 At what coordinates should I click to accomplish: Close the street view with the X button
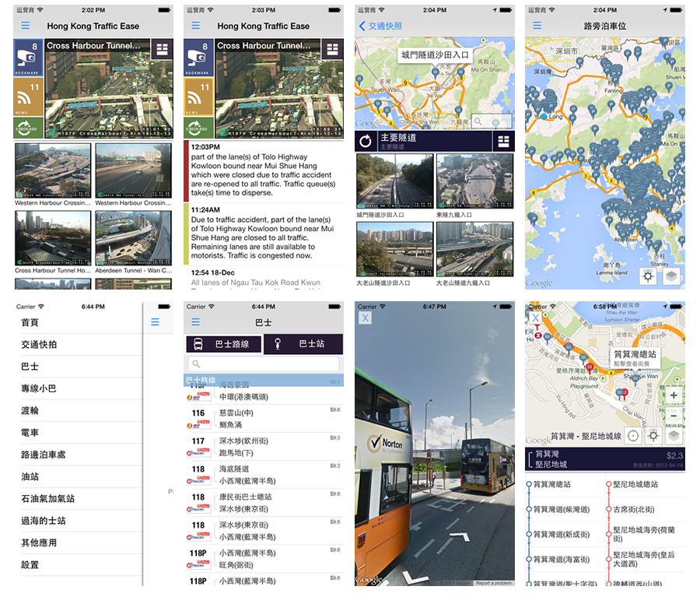point(366,318)
